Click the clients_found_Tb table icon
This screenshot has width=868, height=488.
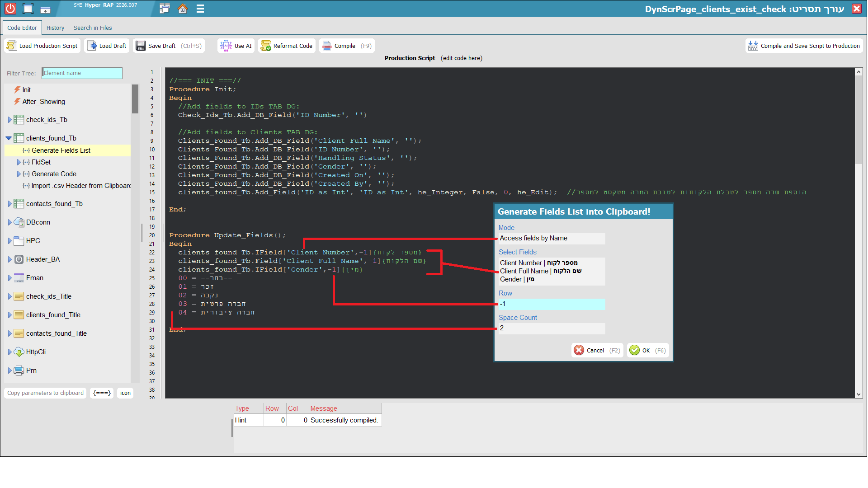(19, 138)
